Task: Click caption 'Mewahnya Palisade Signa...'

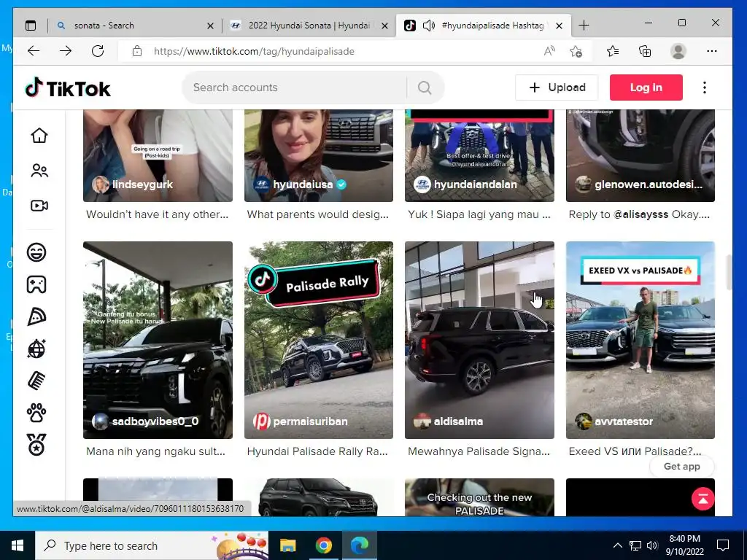Action: tap(479, 451)
